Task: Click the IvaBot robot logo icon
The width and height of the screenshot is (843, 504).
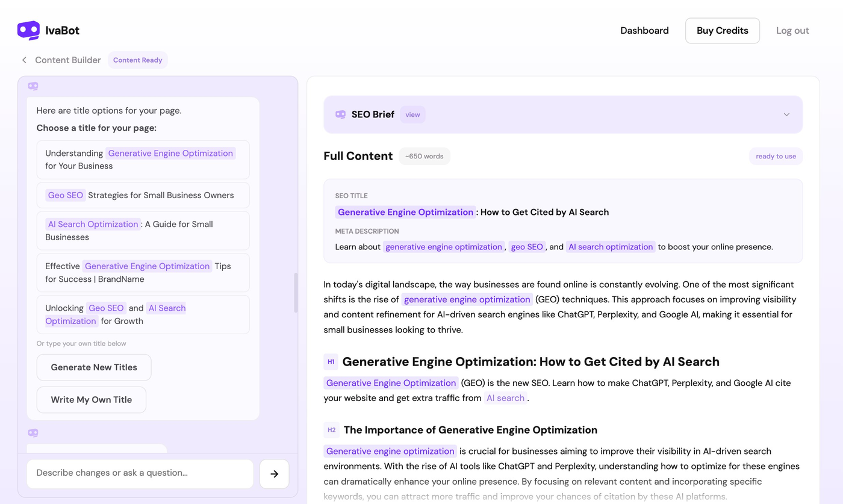Action: pyautogui.click(x=28, y=30)
